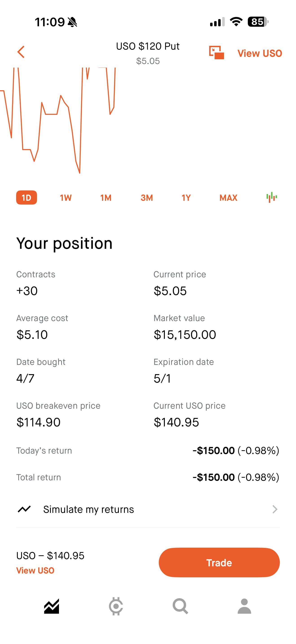The image size is (296, 644).
Task: Tap View USO link near bottom
Action: click(35, 571)
